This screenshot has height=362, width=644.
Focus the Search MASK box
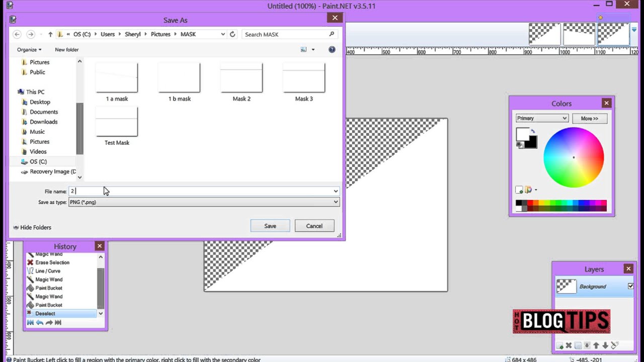(289, 34)
